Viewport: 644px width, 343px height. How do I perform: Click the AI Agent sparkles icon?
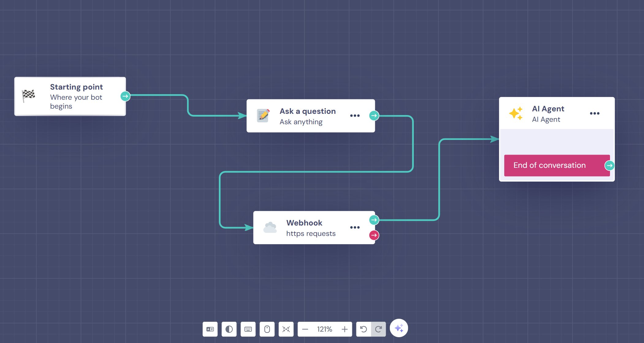[516, 114]
